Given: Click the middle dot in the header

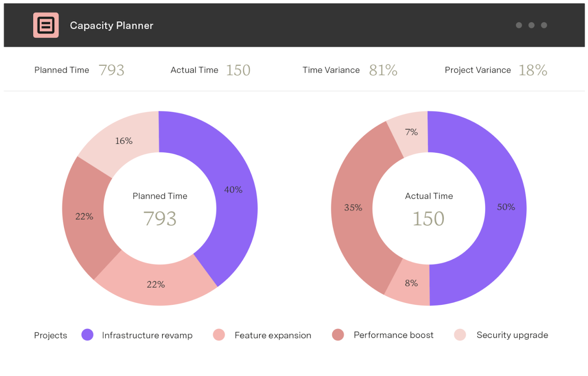Looking at the screenshot, I should click(531, 25).
